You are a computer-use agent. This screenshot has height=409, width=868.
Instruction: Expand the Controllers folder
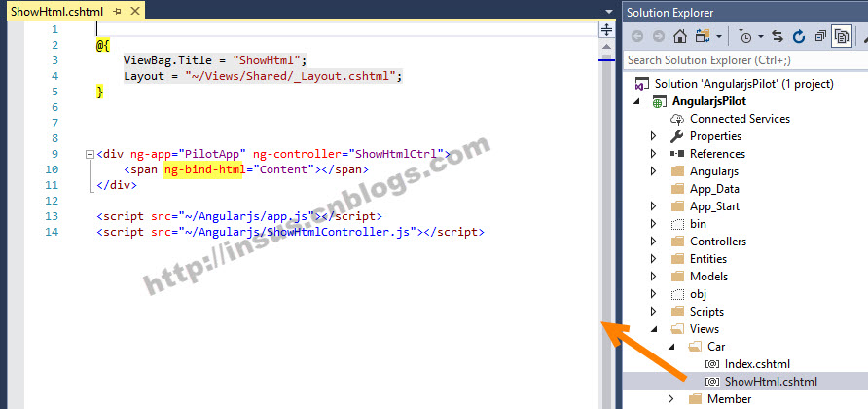tap(653, 242)
